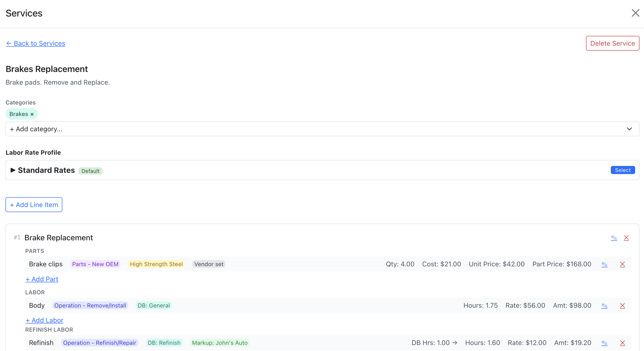644x351 pixels.
Task: Edit the Brake Replacement line item
Action: 614,238
